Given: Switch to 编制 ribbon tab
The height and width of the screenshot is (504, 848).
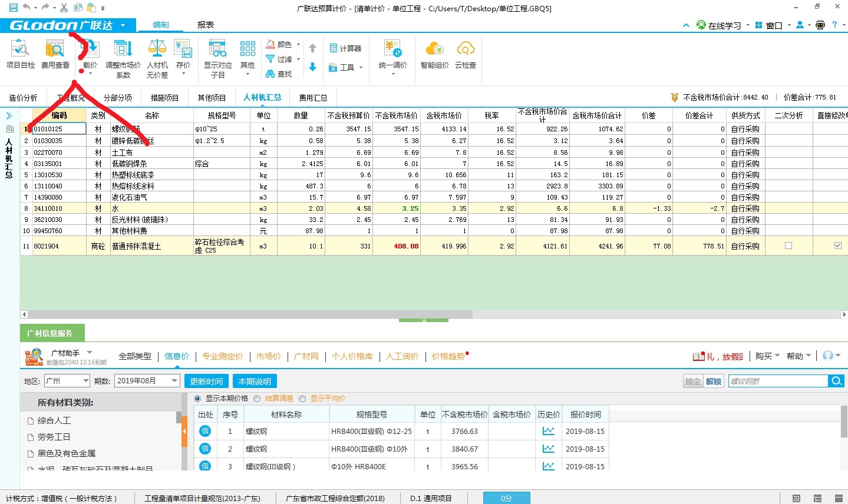Looking at the screenshot, I should pos(160,25).
